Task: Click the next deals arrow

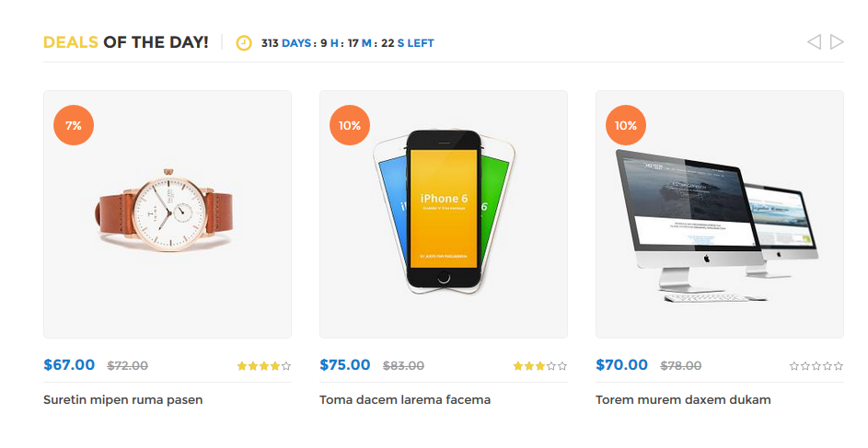Action: tap(837, 42)
